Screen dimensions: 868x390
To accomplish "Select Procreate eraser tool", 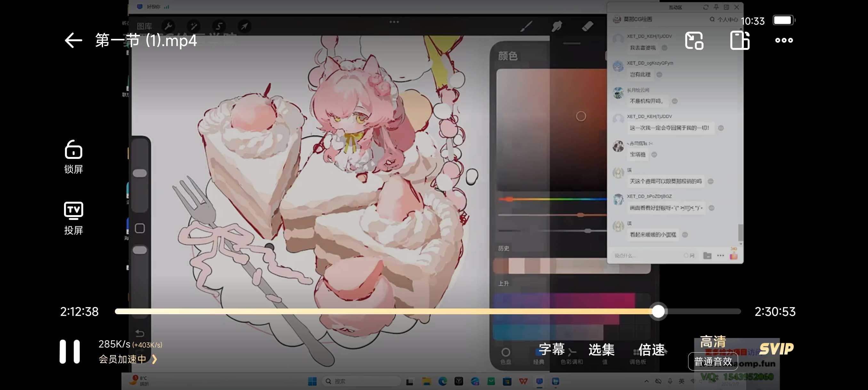I will point(587,26).
